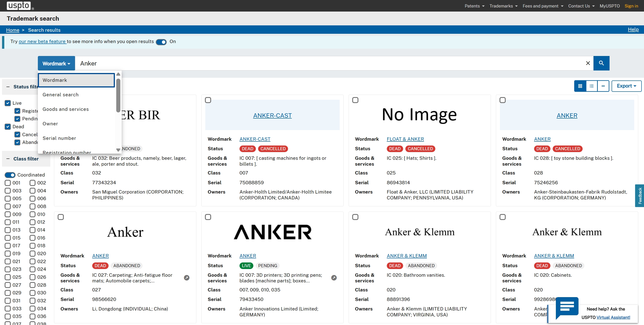Switch to compact rows view icon

(603, 86)
